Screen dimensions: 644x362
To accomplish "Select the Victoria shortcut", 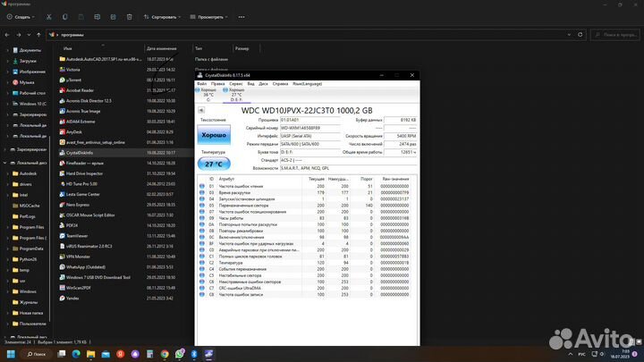I will (x=72, y=70).
